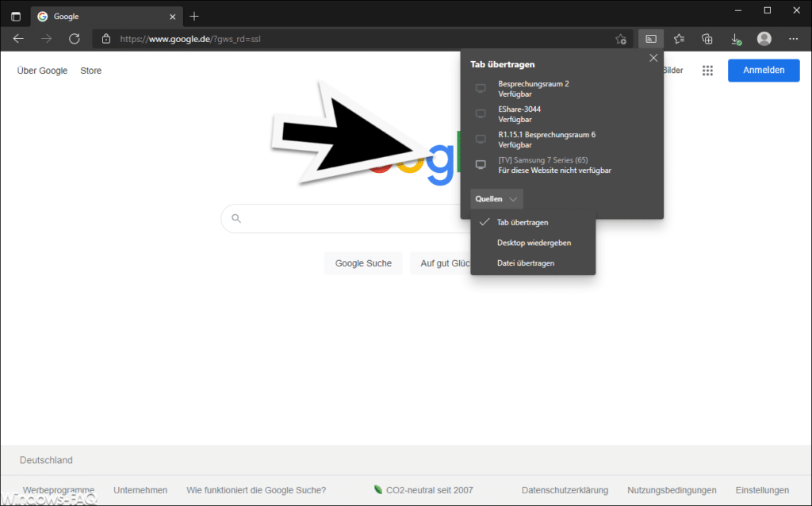Open the Werbeprogramme footer link
Image resolution: width=812 pixels, height=506 pixels.
59,490
